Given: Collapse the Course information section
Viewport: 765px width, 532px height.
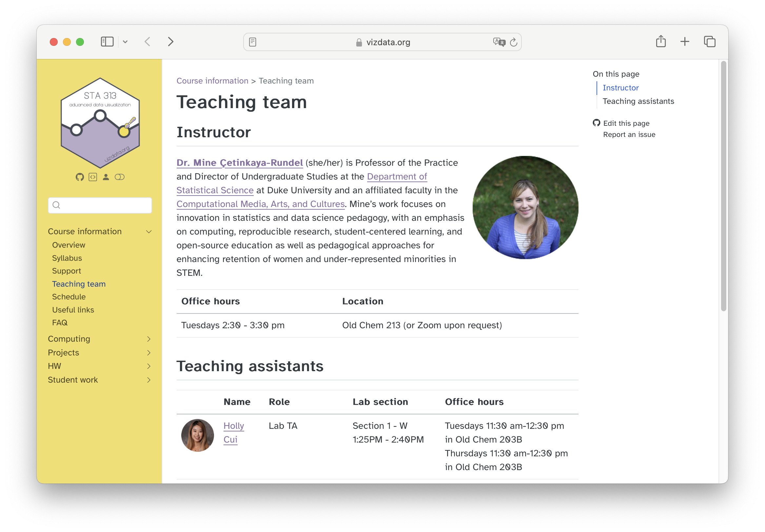Looking at the screenshot, I should click(x=149, y=232).
